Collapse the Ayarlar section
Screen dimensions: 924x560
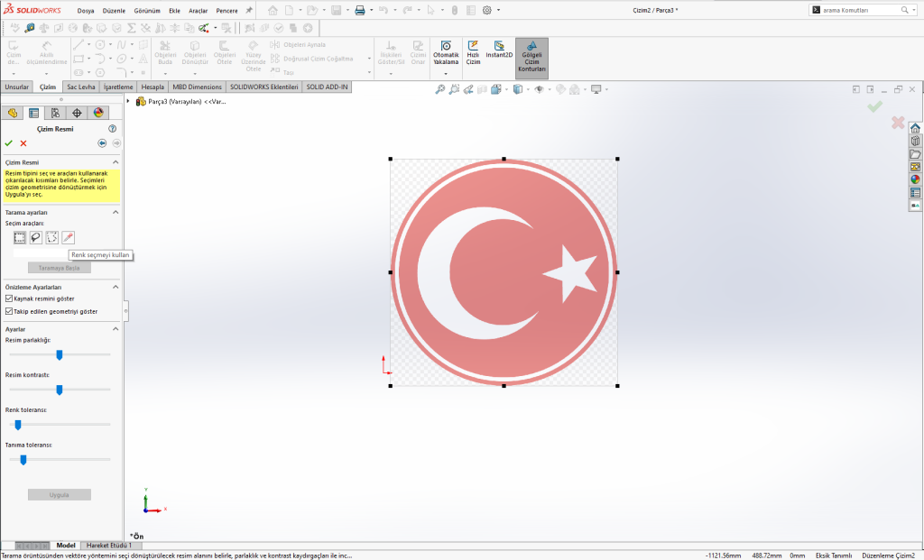pos(115,329)
